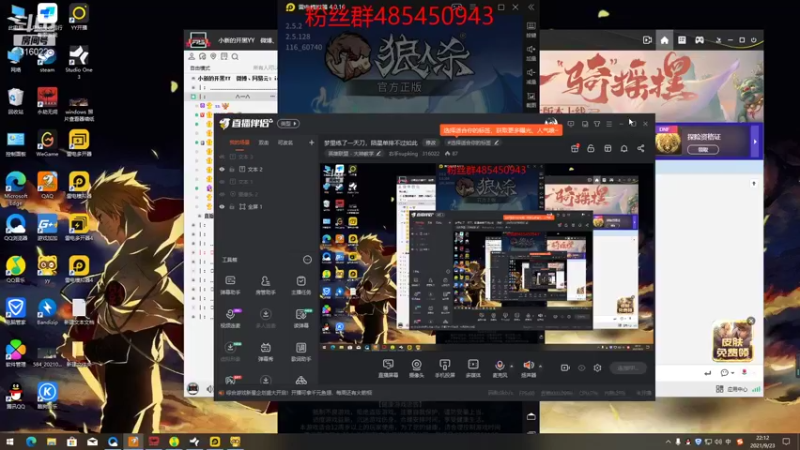Toggle lock on 文本 2 source
This screenshot has height=450, width=800.
[x=232, y=169]
